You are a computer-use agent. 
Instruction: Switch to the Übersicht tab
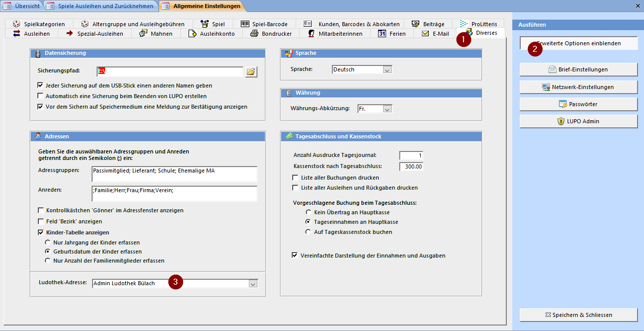point(22,6)
